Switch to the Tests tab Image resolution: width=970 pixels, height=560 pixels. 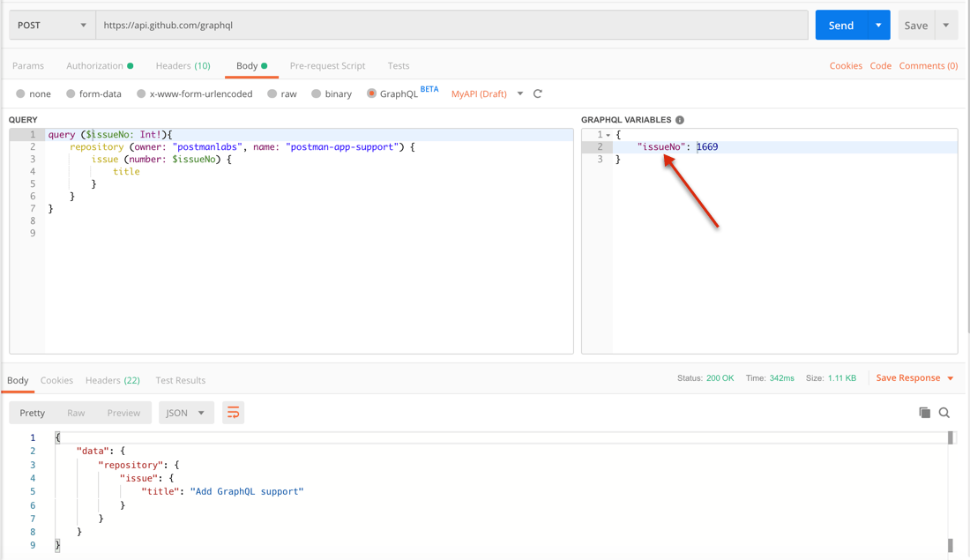click(399, 65)
